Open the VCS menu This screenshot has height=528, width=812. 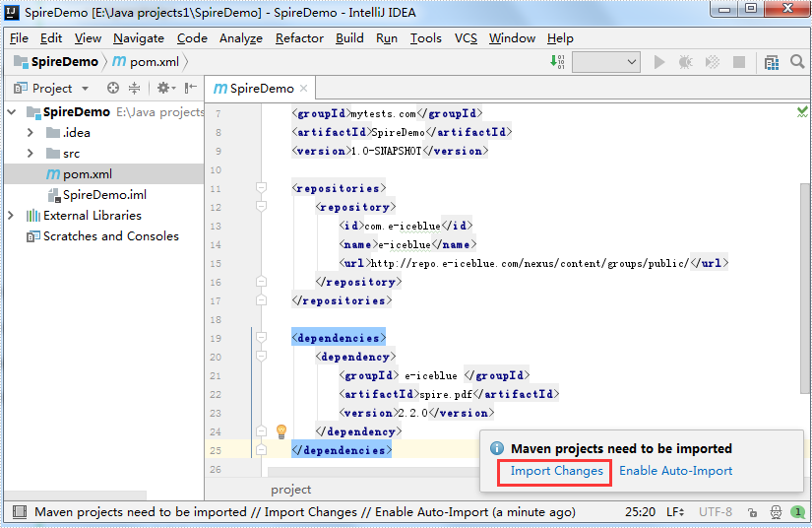point(466,38)
